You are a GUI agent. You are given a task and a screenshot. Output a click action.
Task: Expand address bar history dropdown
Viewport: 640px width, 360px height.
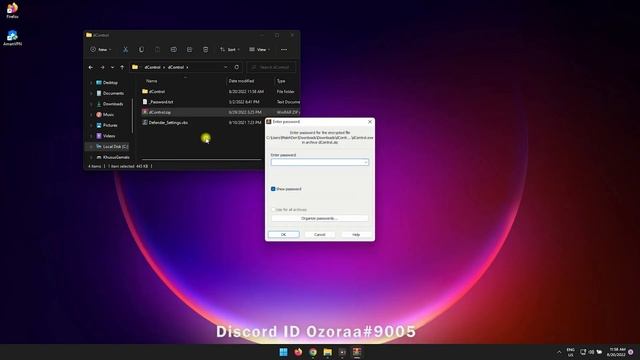coord(226,67)
